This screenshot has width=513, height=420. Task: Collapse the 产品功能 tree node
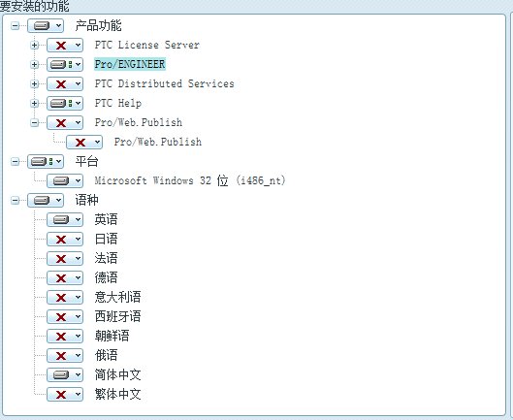click(16, 25)
